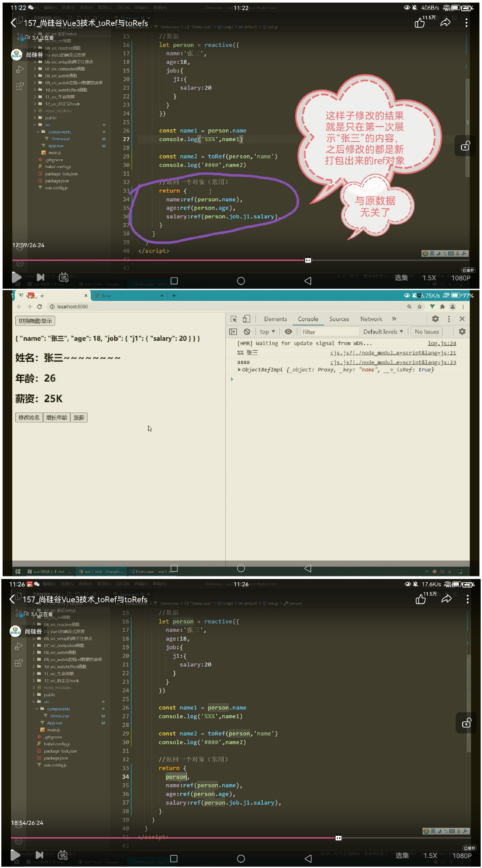
Task: Click the console settings gear beside No Issues
Action: click(x=462, y=332)
